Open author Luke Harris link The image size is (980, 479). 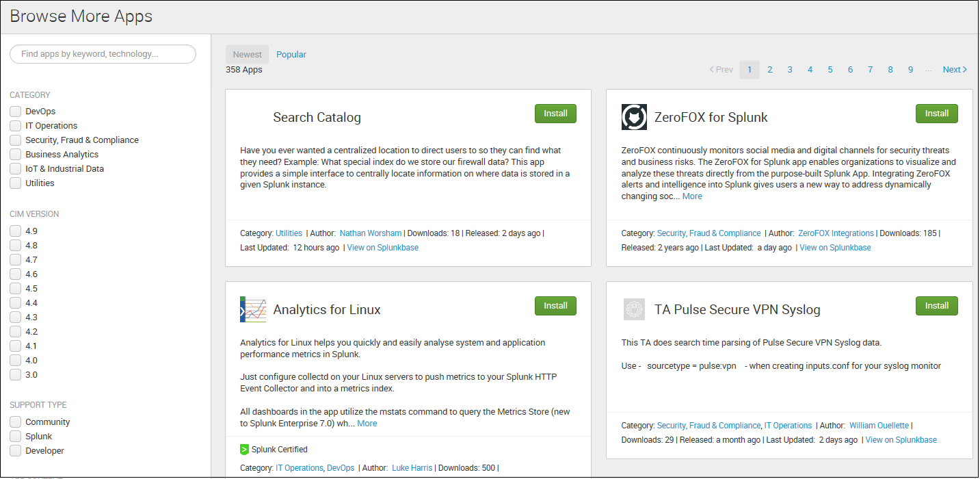click(412, 468)
